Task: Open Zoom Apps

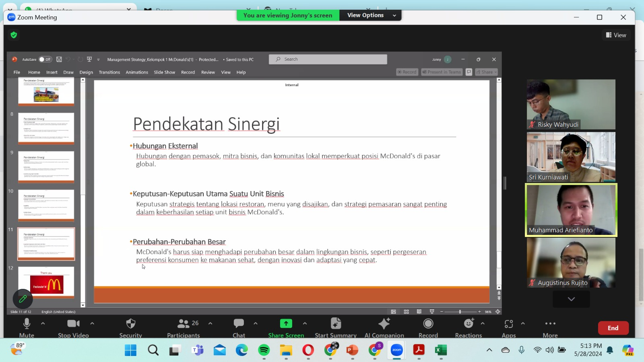Action: pyautogui.click(x=509, y=328)
